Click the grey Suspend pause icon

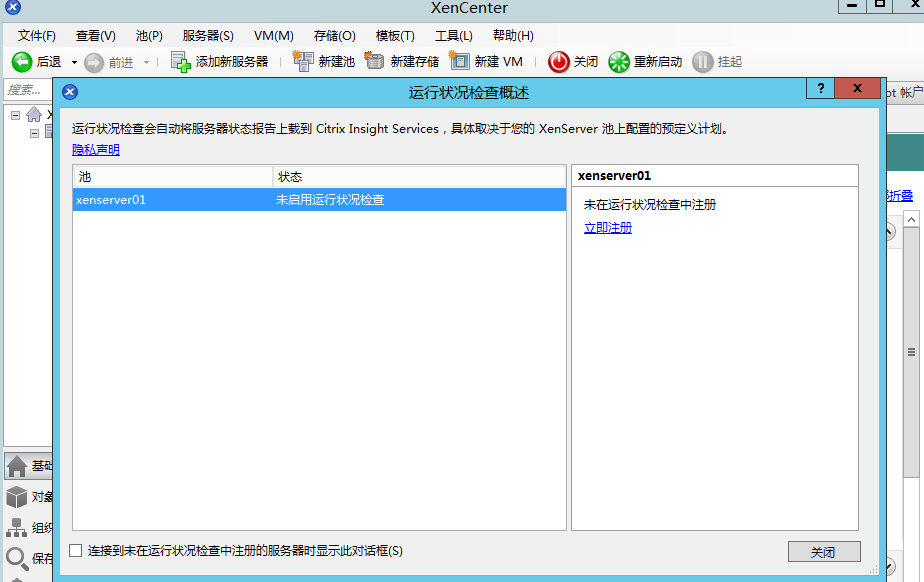click(702, 62)
